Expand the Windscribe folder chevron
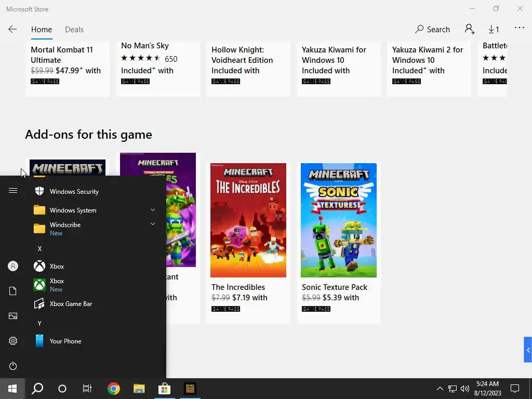 153,224
